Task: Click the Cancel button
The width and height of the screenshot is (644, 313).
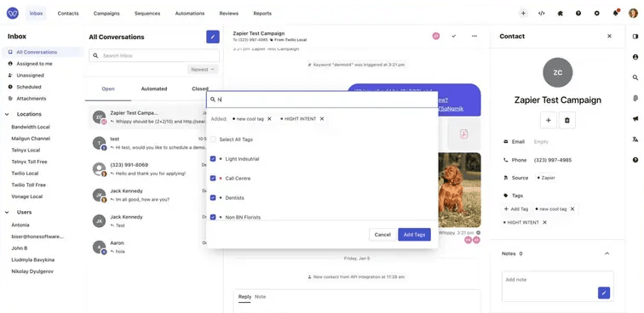Action: (382, 235)
